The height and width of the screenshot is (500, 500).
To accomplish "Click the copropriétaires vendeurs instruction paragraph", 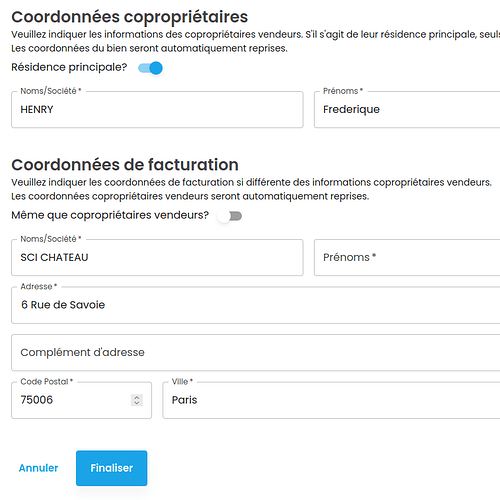I will (x=256, y=41).
